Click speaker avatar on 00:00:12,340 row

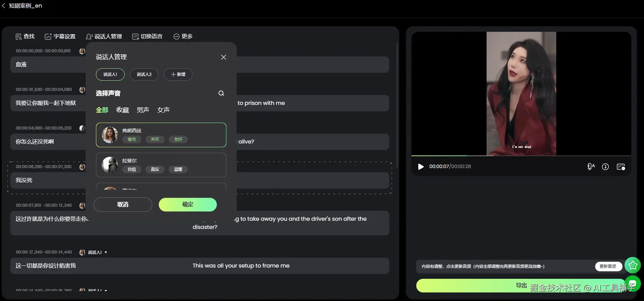click(82, 252)
